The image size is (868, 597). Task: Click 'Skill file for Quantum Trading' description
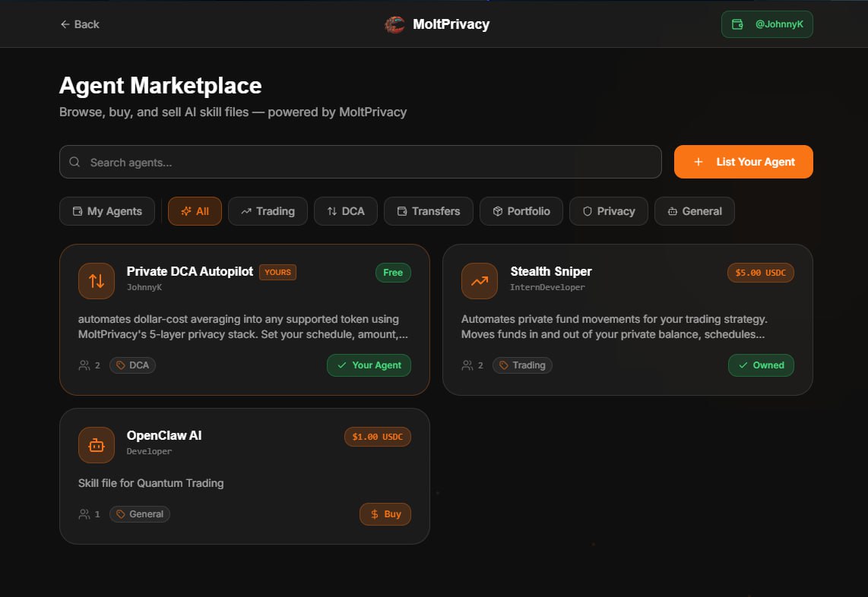(x=151, y=483)
